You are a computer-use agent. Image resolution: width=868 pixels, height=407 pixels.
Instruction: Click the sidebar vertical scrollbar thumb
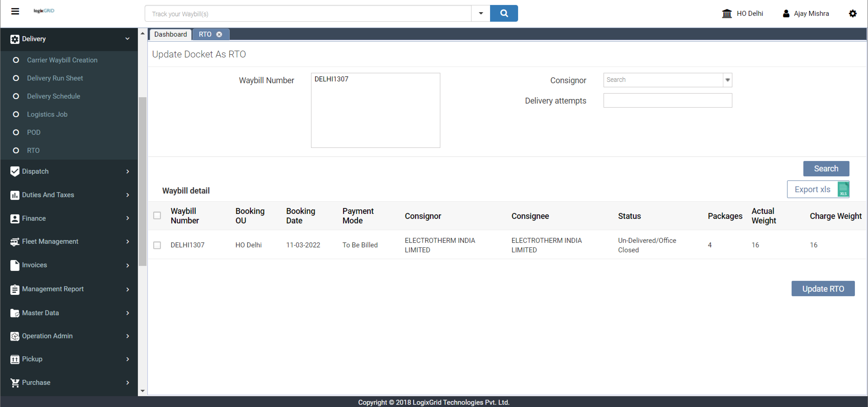[x=143, y=182]
